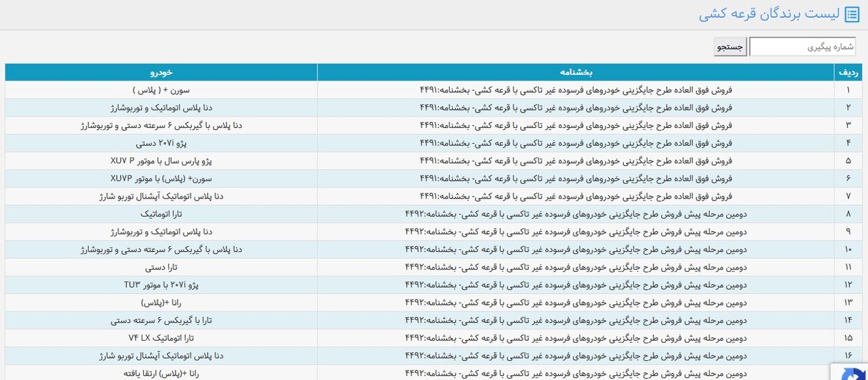Click the reCAPTCHA badge in the corner

pyautogui.click(x=850, y=372)
